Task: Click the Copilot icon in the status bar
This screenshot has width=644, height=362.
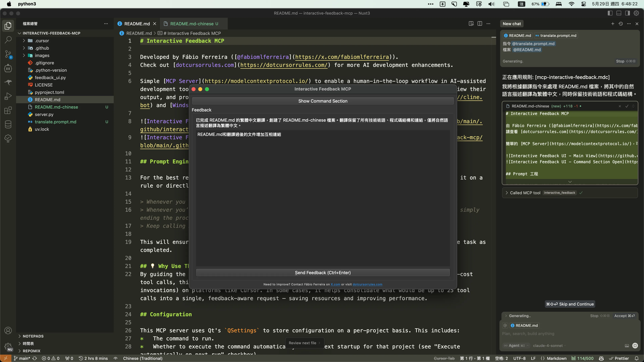Action: (602, 358)
